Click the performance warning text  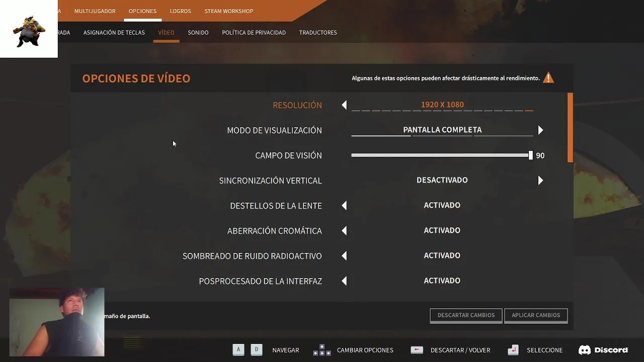coord(446,78)
